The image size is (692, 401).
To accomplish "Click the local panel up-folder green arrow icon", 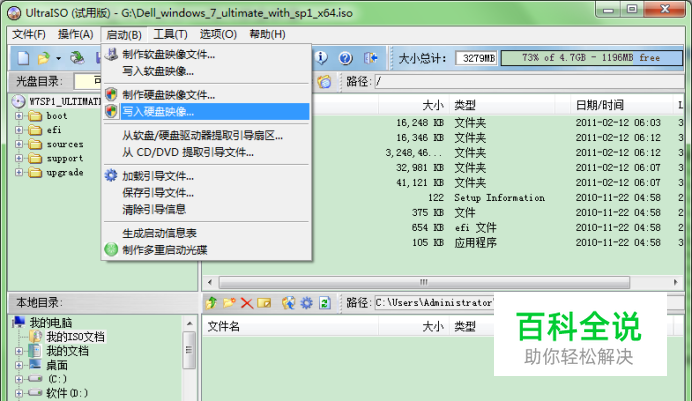I will [x=211, y=303].
